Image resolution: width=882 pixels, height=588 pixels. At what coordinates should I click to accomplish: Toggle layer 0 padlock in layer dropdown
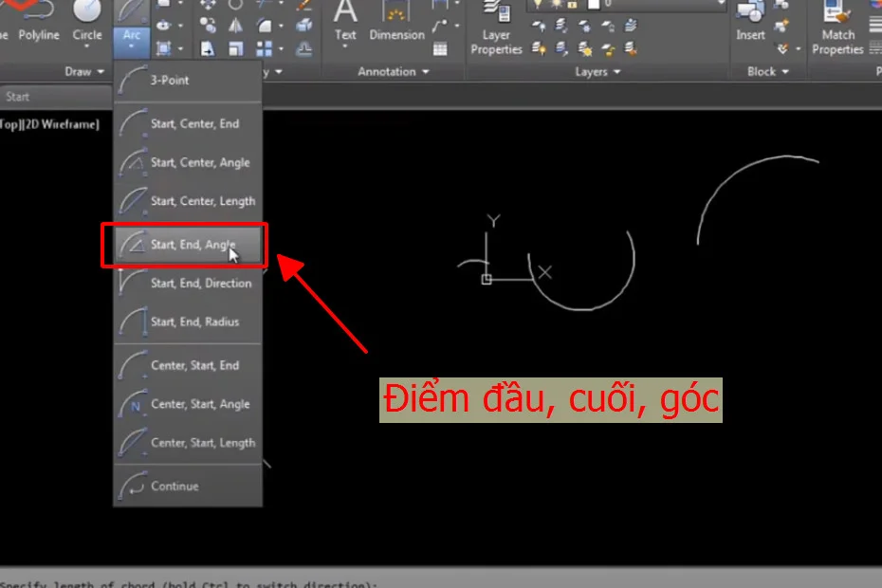[572, 5]
